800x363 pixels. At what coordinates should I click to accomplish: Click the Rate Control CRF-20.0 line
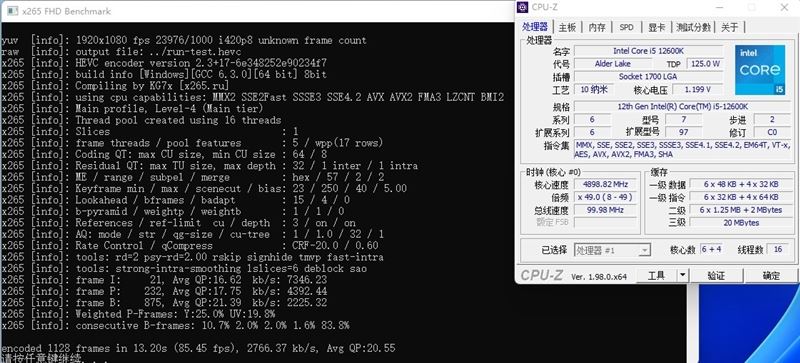point(190,246)
